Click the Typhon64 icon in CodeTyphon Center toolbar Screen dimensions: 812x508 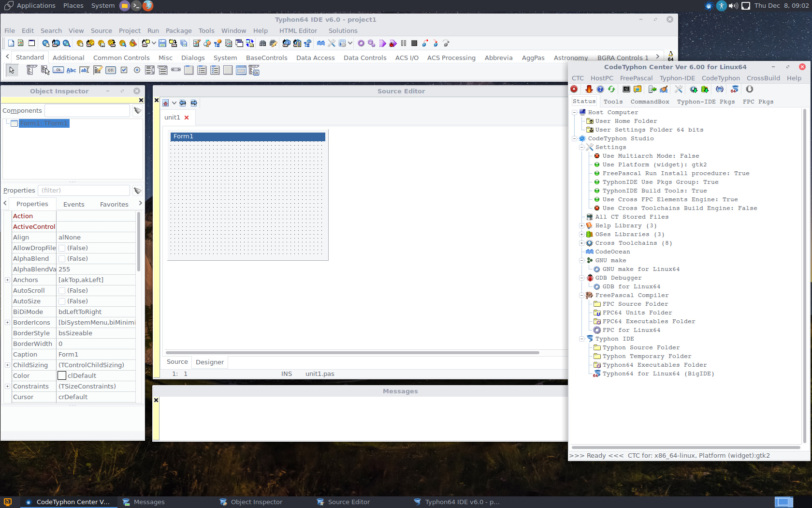pyautogui.click(x=735, y=89)
